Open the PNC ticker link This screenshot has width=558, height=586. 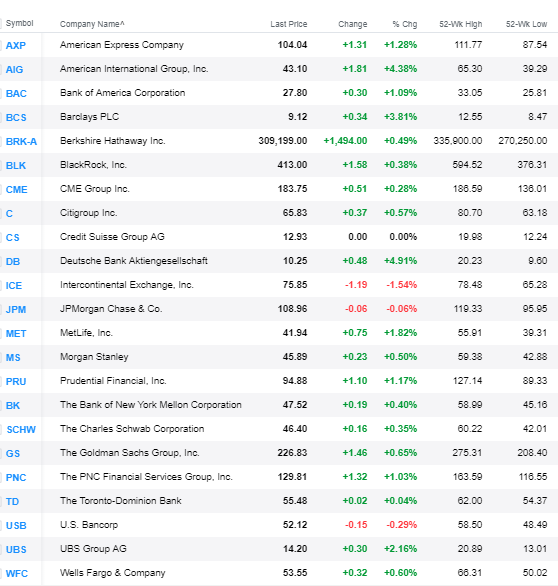pyautogui.click(x=16, y=477)
